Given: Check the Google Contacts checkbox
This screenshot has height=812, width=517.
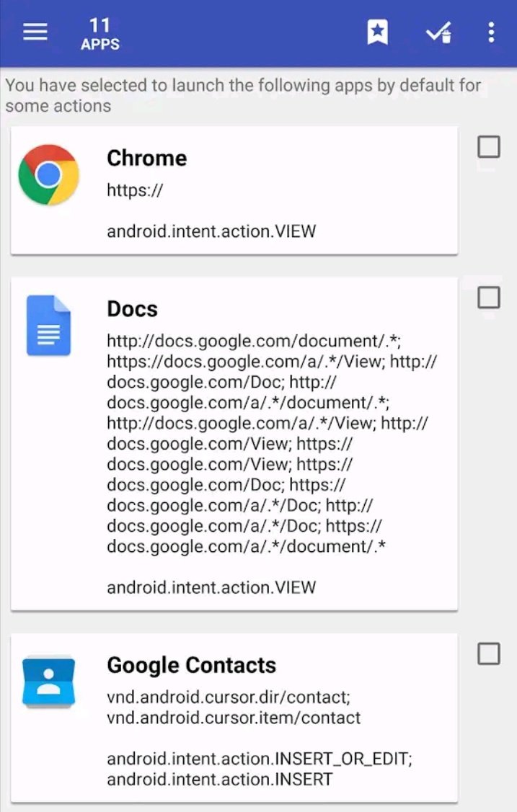Looking at the screenshot, I should pos(488,654).
